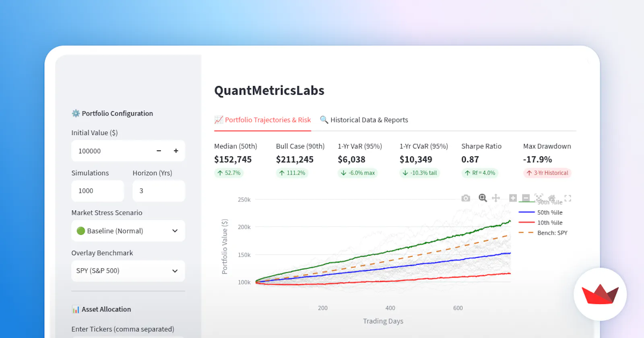This screenshot has width=644, height=338.
Task: Click the Bull Case value $211,245
Action: 295,159
